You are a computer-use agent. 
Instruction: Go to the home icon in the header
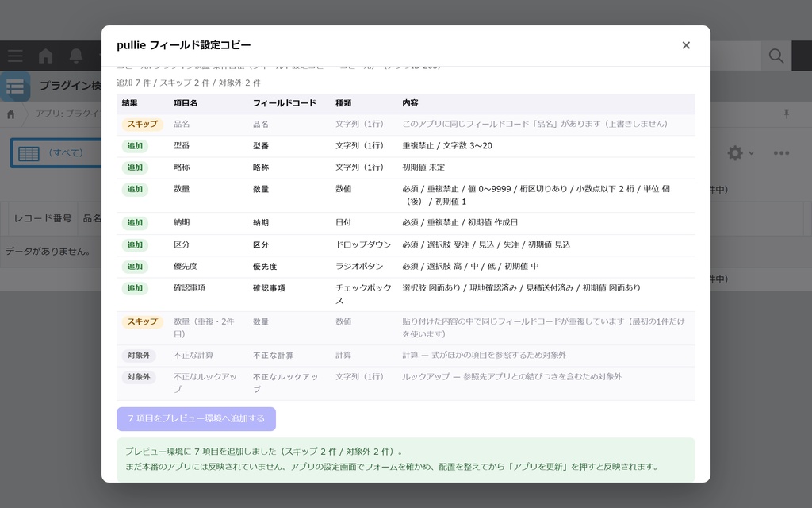click(x=45, y=56)
